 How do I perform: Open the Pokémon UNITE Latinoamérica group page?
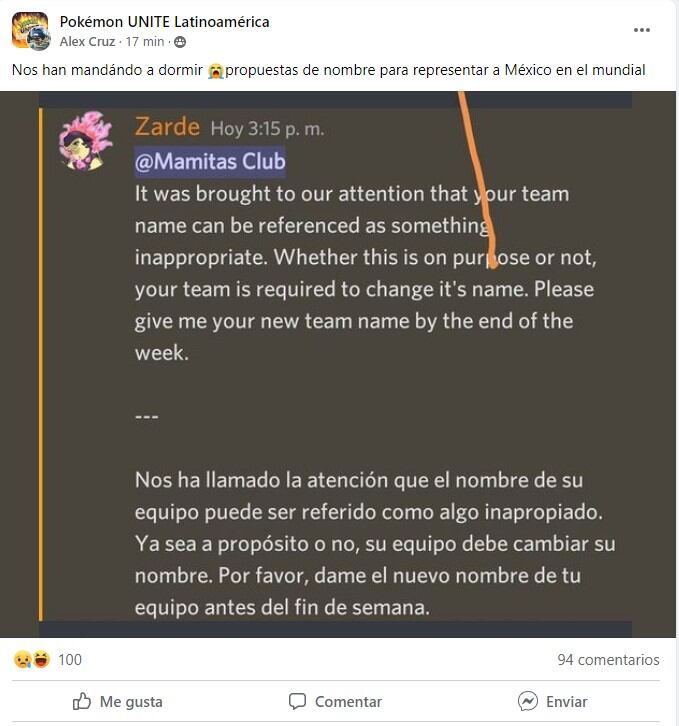(x=164, y=22)
